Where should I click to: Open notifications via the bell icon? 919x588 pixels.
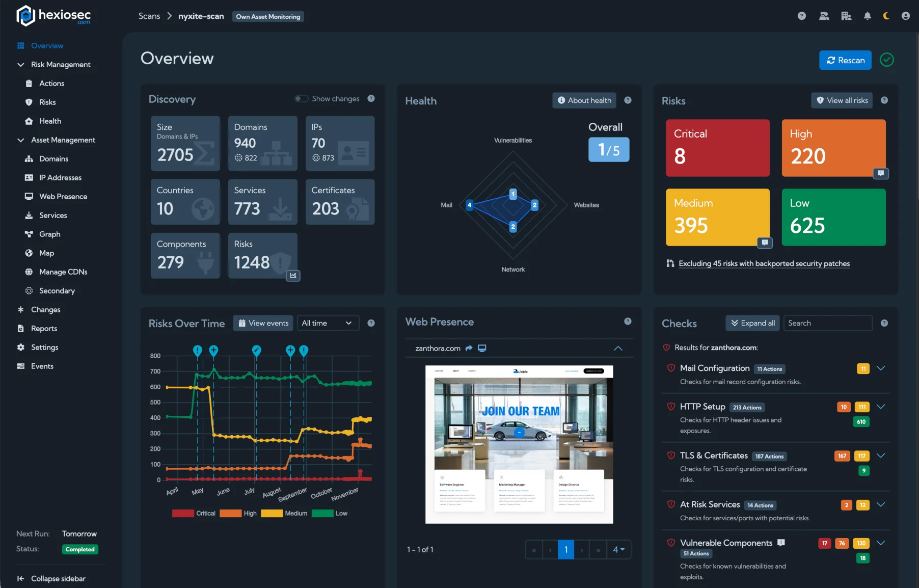point(868,16)
